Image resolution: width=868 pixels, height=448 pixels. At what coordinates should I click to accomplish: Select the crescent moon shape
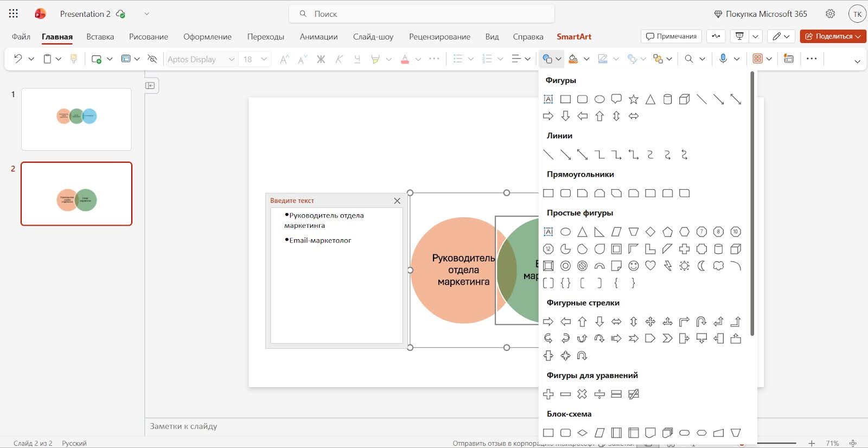(x=701, y=266)
